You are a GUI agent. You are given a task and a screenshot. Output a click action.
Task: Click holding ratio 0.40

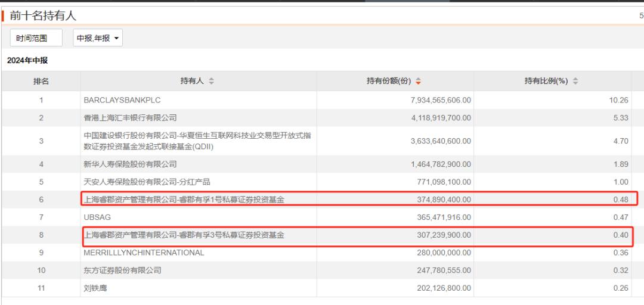pyautogui.click(x=621, y=235)
